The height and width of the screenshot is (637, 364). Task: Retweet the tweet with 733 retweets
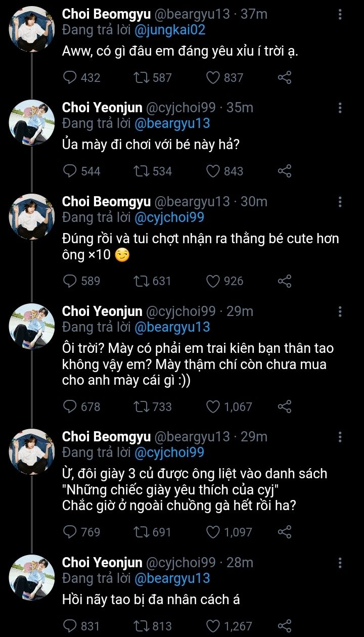[x=141, y=406]
